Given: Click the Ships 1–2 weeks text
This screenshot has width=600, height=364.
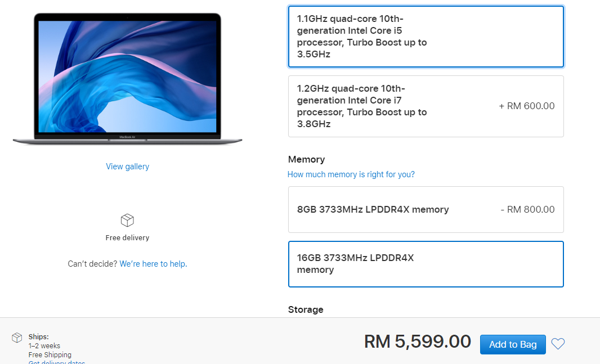Looking at the screenshot, I should coord(44,341).
